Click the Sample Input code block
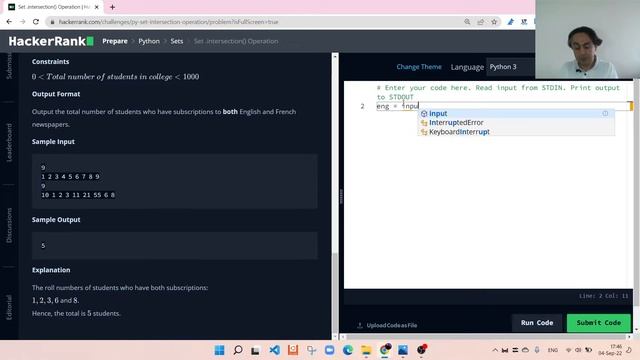 175,181
